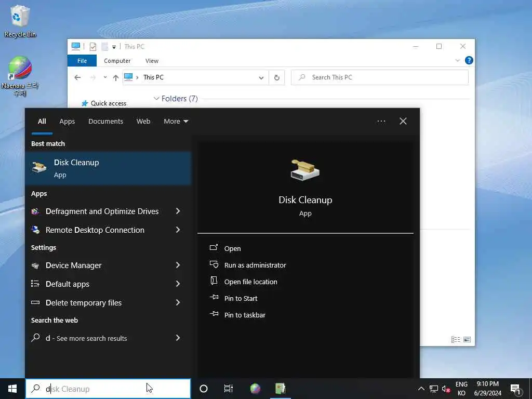
Task: Switch to the Web search tab
Action: coord(143,122)
